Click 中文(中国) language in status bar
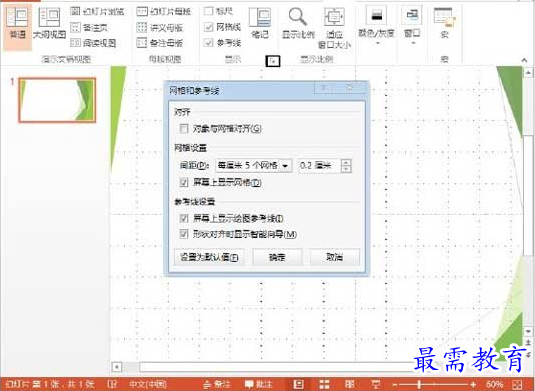 (x=148, y=384)
